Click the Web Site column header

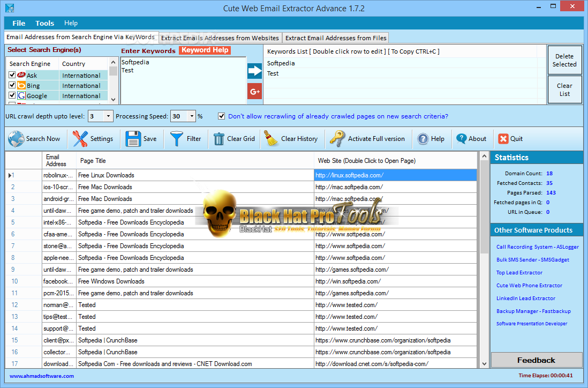point(396,160)
